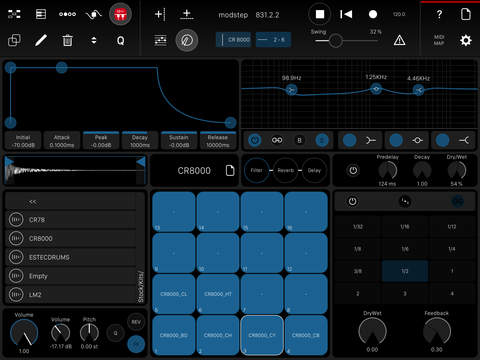Click the duplicate icon in the toolbar

[14, 40]
